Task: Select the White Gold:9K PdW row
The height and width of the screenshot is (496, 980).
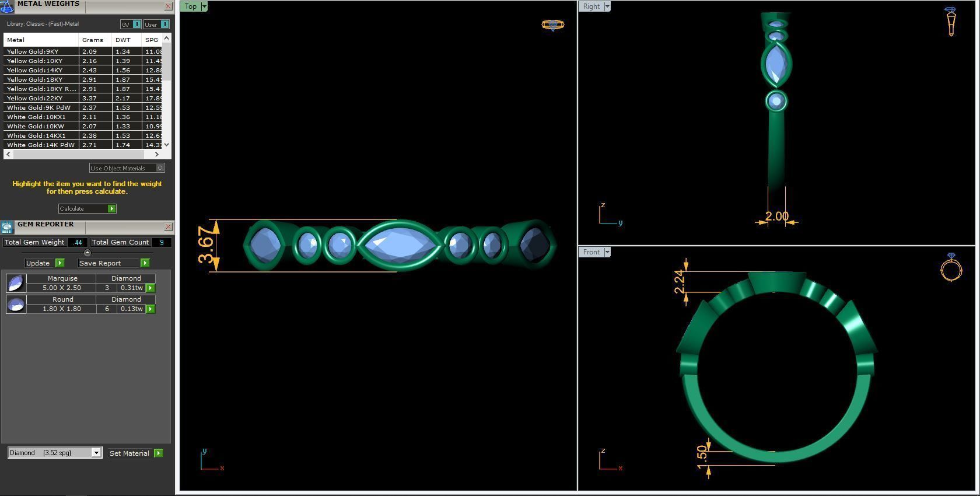Action: pyautogui.click(x=83, y=107)
